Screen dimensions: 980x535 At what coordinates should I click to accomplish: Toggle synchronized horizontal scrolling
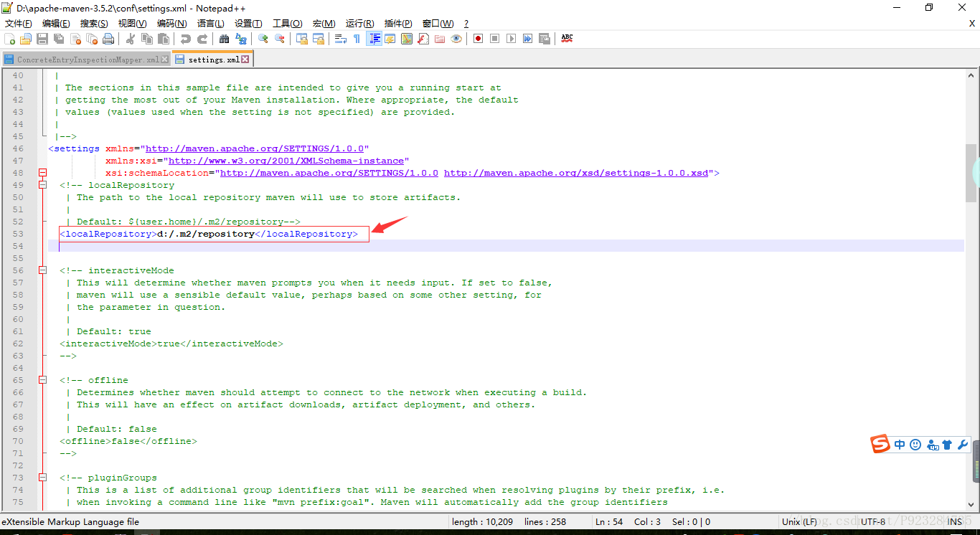[319, 39]
